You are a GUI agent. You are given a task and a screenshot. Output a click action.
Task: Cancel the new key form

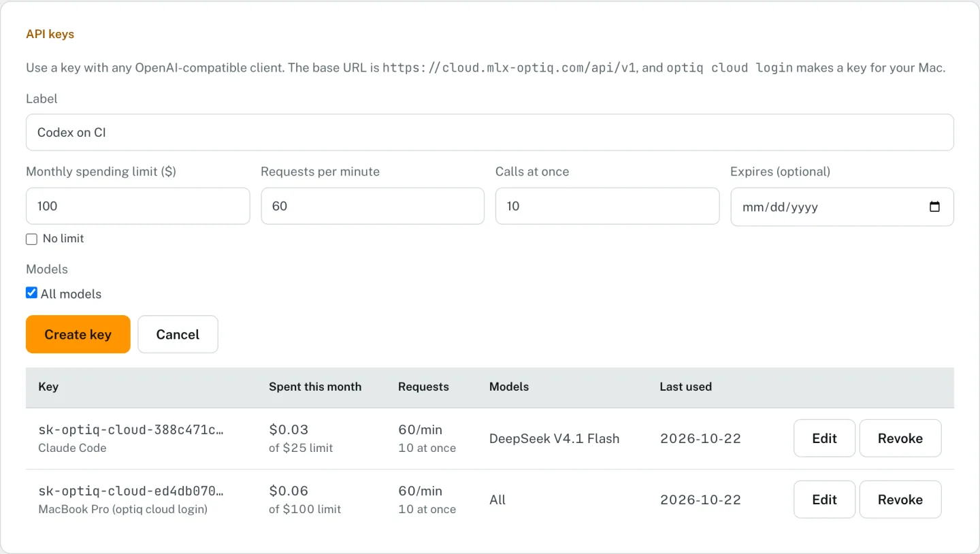point(178,334)
